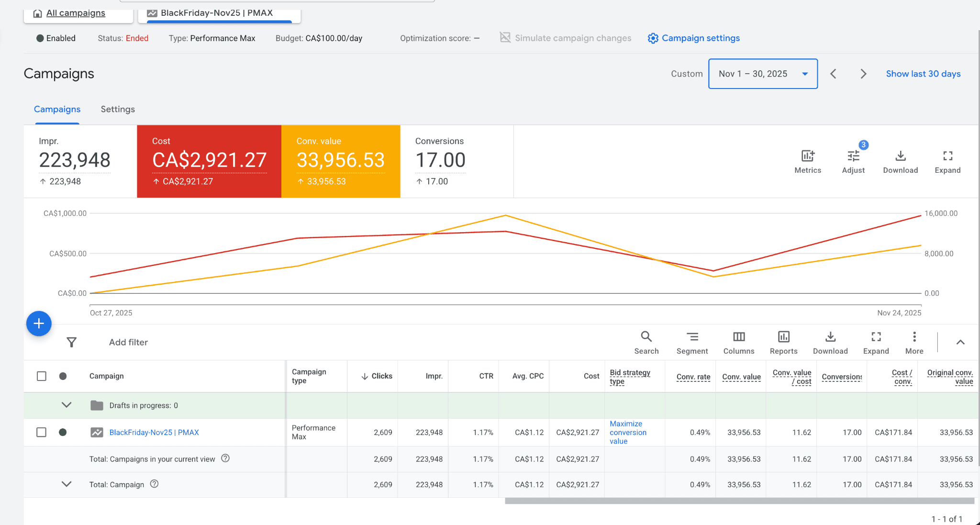Expand the Drafts in progress section

pos(66,405)
